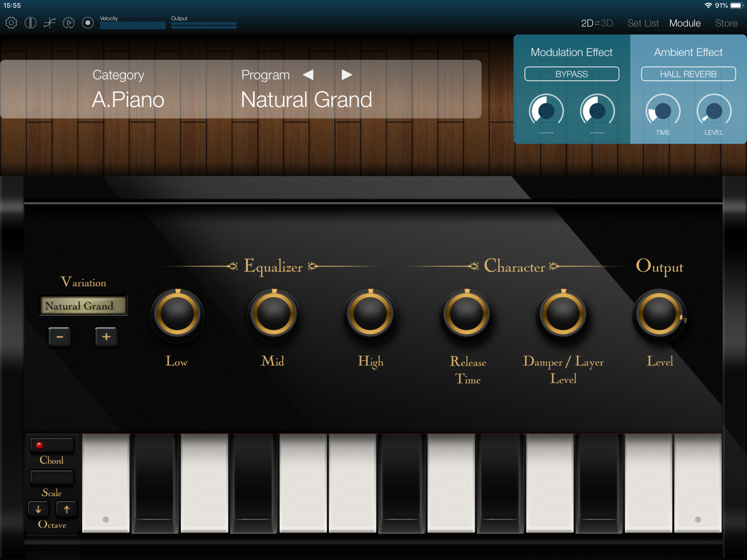Toggle the Chord mode button
The width and height of the screenshot is (747, 560).
(52, 445)
